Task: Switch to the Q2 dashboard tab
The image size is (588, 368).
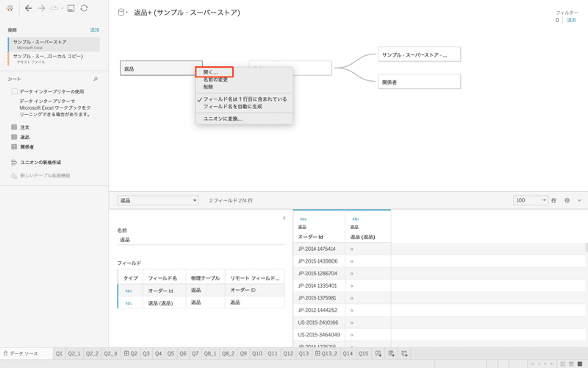Action: point(131,354)
